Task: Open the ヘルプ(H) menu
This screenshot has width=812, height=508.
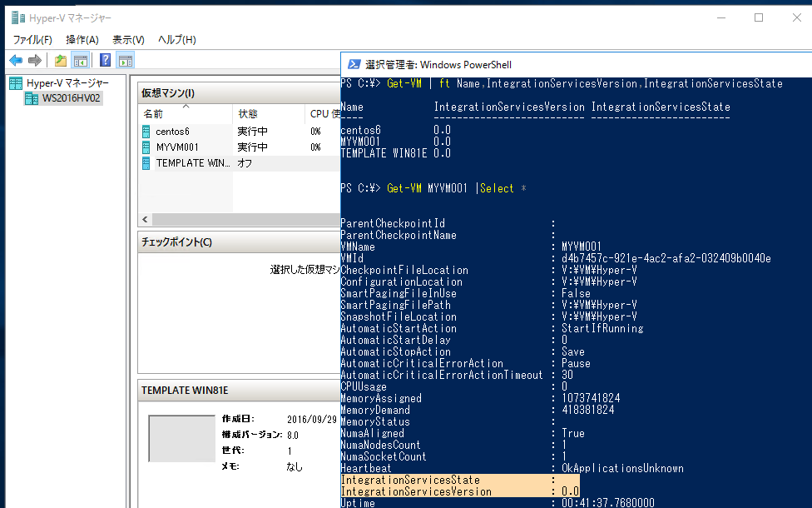Action: tap(177, 39)
